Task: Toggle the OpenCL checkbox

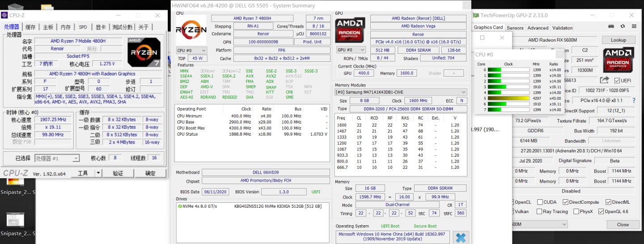Action: (x=513, y=202)
